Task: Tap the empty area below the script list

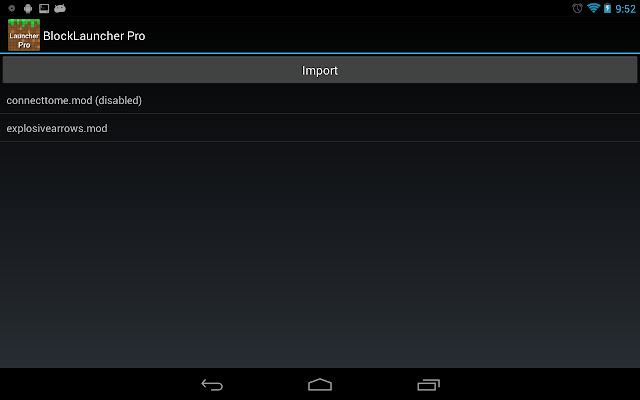Action: pos(320,255)
